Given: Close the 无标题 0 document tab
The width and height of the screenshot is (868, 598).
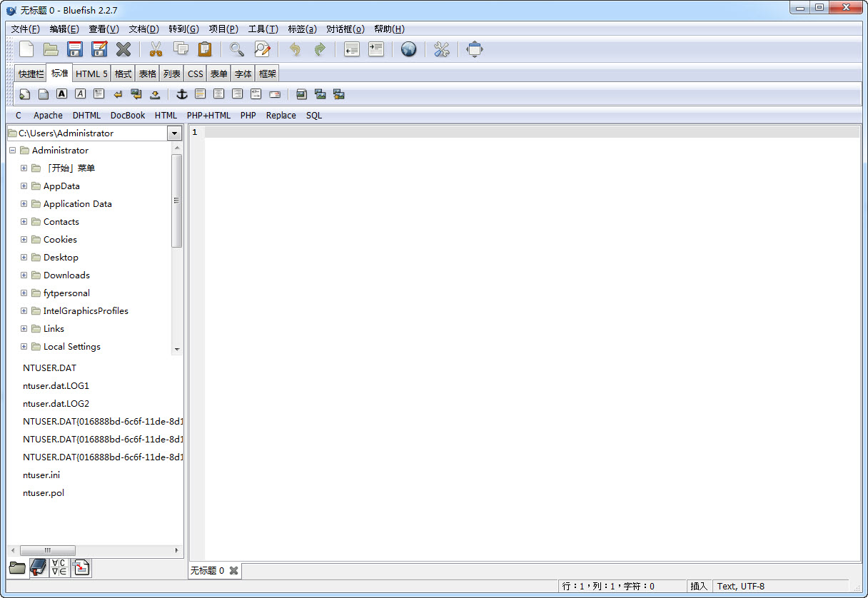Looking at the screenshot, I should coord(233,570).
